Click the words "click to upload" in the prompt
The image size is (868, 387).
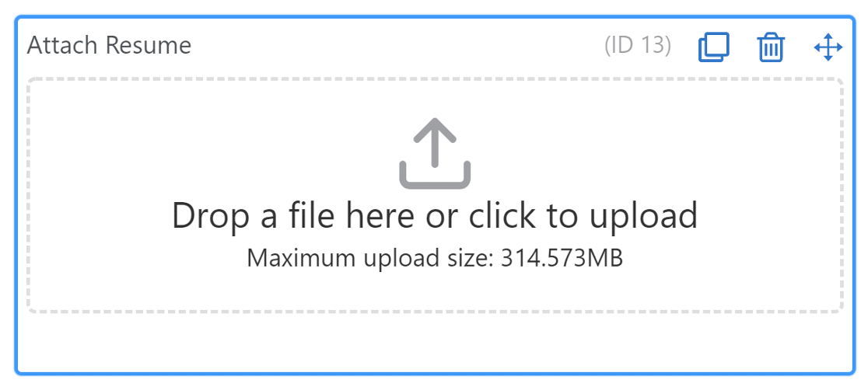click(x=583, y=215)
